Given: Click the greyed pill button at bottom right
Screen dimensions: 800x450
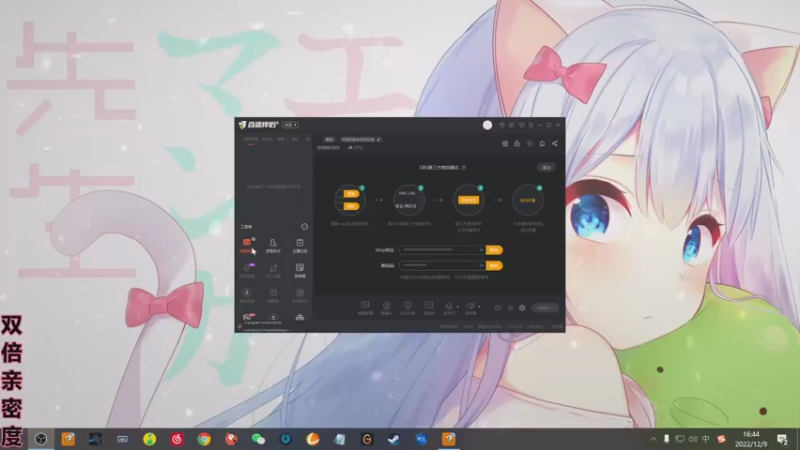Looking at the screenshot, I should coord(545,308).
